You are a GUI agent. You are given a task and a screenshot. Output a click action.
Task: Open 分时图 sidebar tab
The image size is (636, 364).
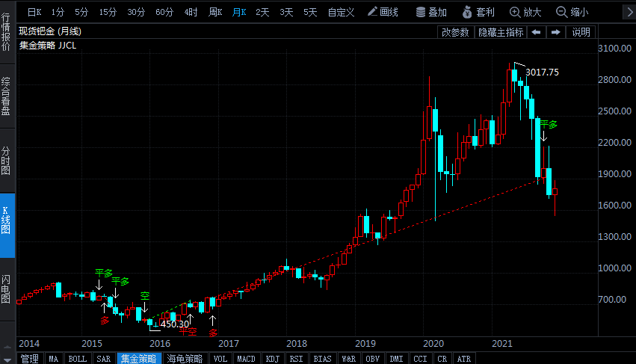click(x=6, y=161)
